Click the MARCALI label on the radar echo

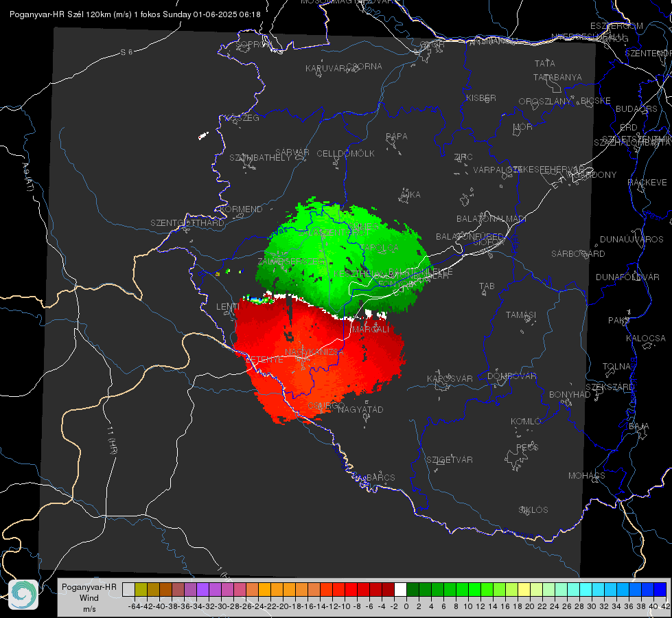[370, 330]
